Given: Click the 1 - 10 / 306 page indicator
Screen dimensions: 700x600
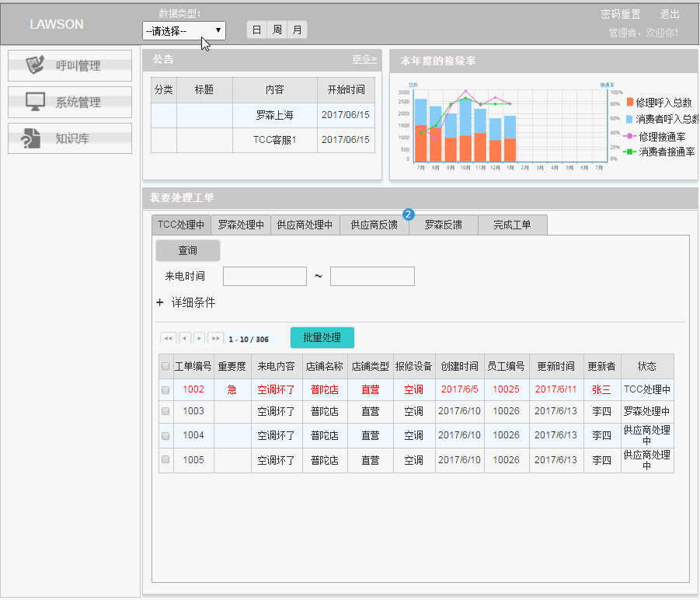Looking at the screenshot, I should (249, 340).
